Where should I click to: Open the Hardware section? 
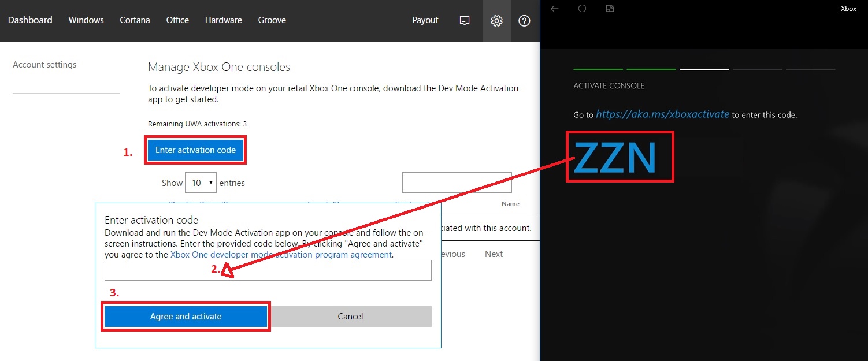(x=223, y=20)
